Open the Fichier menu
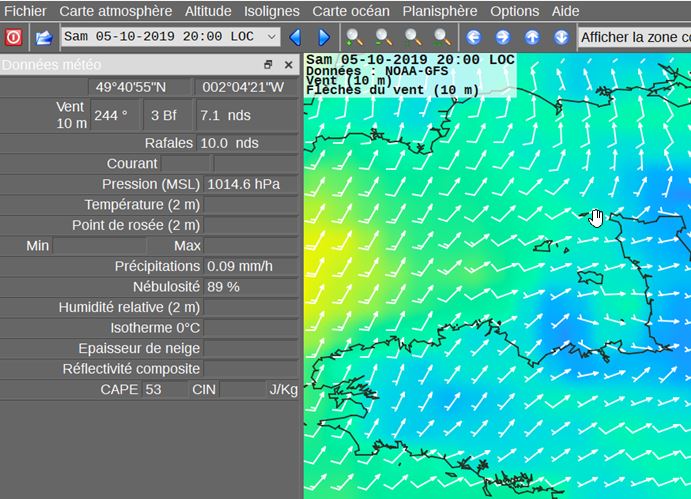Image resolution: width=691 pixels, height=499 pixels. pos(25,11)
